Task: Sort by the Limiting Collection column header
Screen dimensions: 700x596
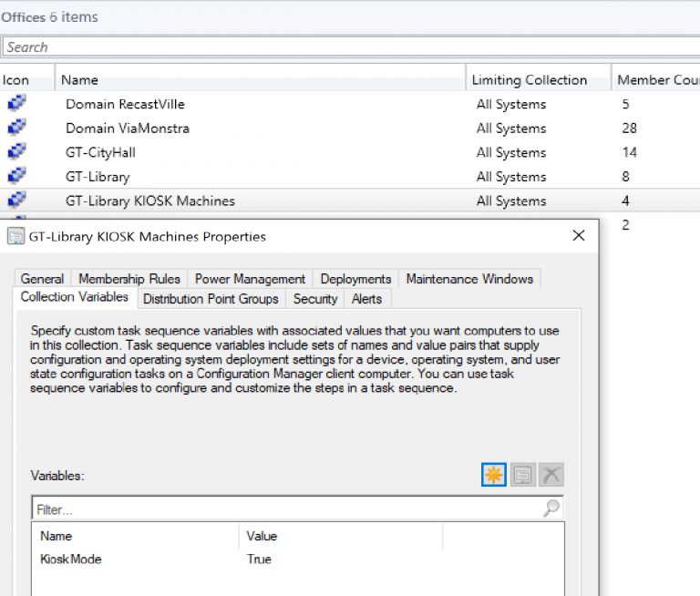Action: 530,80
